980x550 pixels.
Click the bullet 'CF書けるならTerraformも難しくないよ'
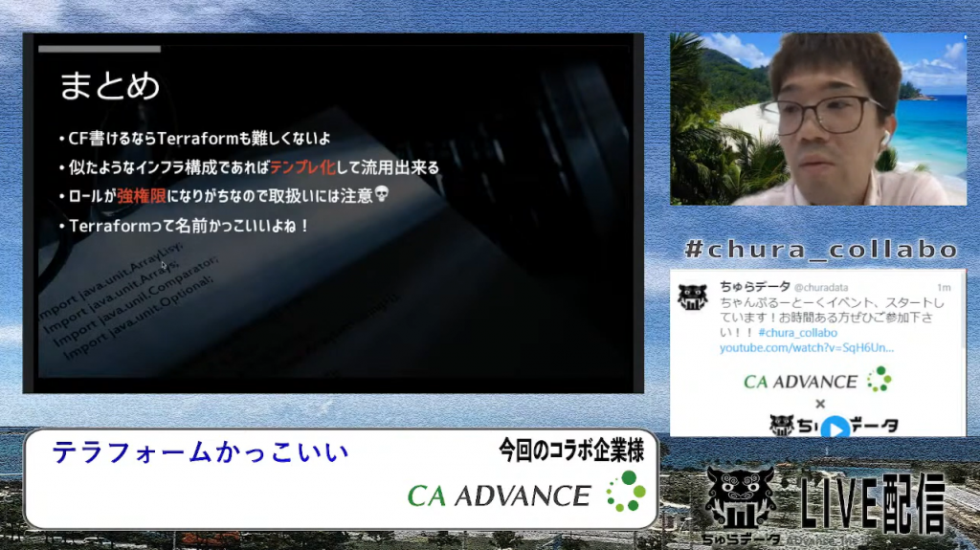(199, 138)
